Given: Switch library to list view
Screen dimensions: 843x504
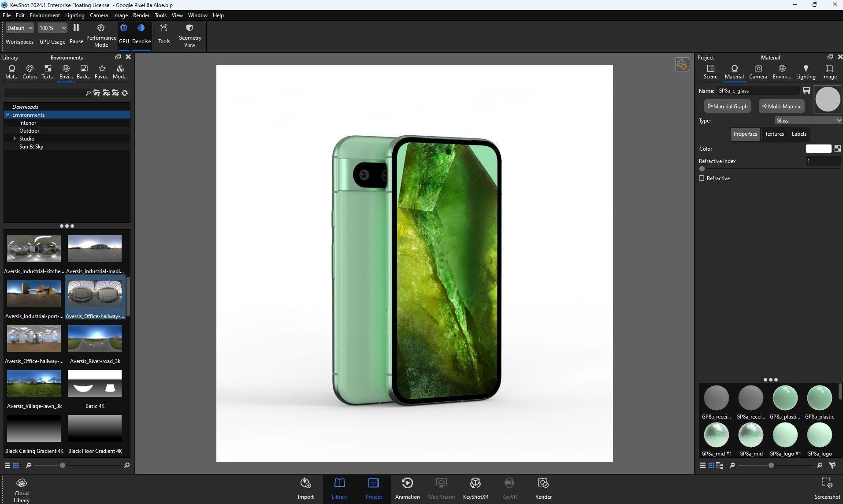Looking at the screenshot, I should pyautogui.click(x=7, y=465).
